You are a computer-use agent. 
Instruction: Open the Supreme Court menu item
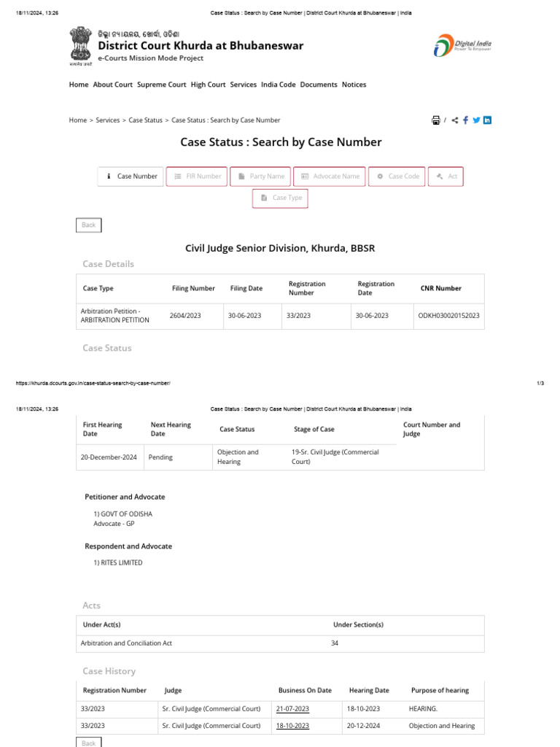click(162, 85)
